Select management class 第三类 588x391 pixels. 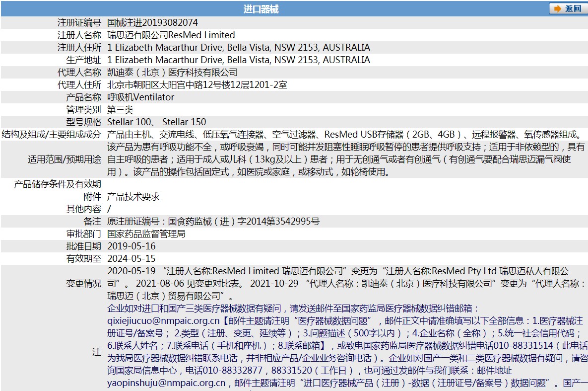tap(121, 109)
